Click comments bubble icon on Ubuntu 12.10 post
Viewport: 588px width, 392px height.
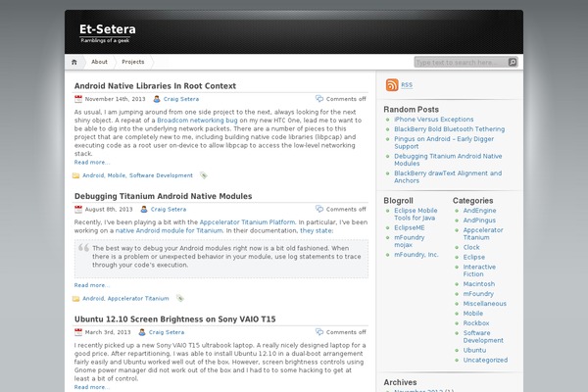pyautogui.click(x=319, y=332)
